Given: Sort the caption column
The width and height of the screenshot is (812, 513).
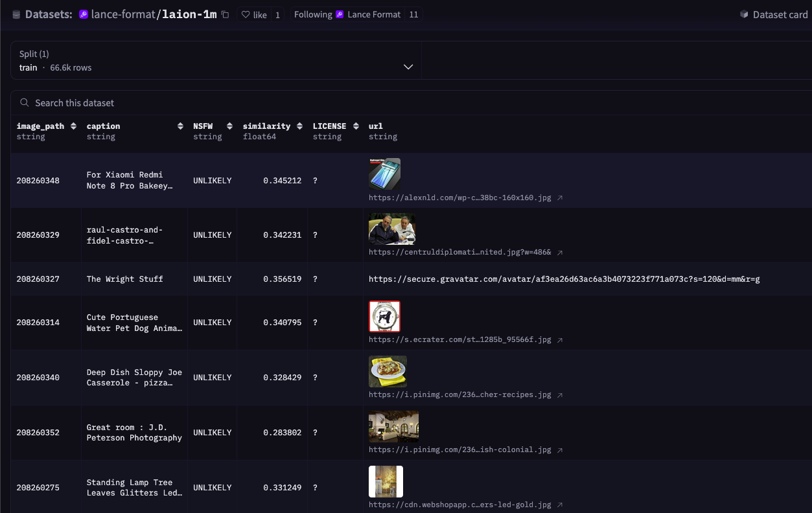Looking at the screenshot, I should [180, 126].
